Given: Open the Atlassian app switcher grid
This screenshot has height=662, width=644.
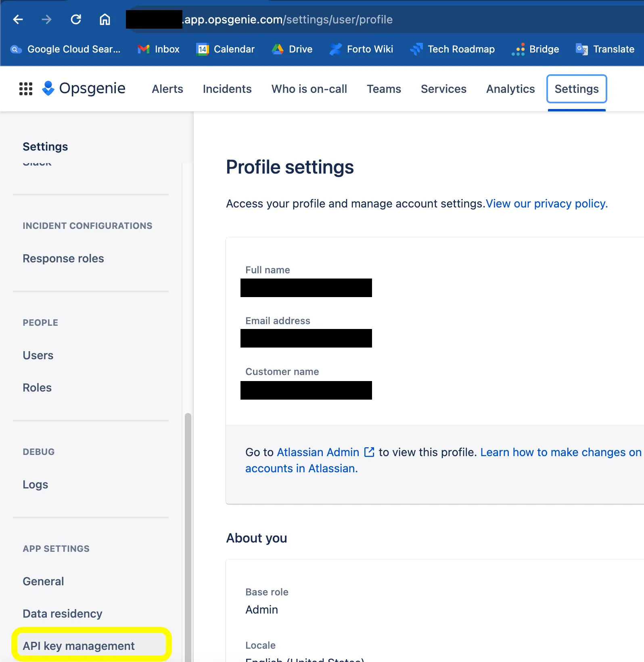Looking at the screenshot, I should [x=26, y=89].
